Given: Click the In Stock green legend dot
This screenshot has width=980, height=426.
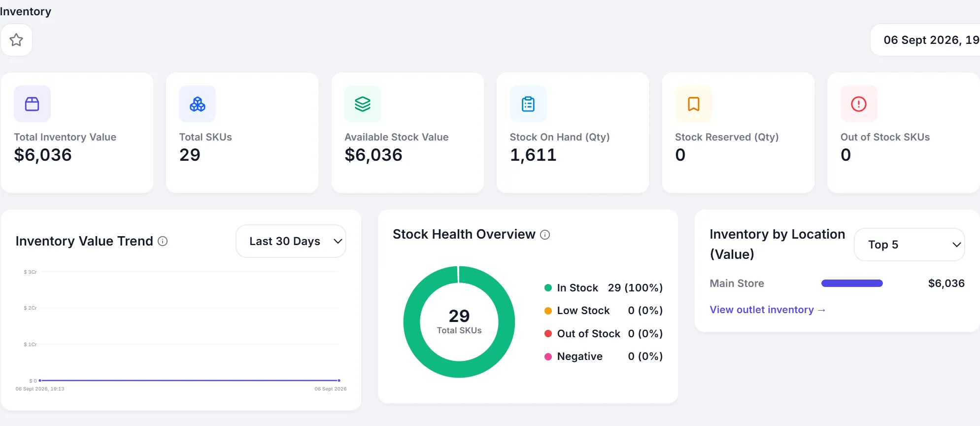Looking at the screenshot, I should point(548,288).
